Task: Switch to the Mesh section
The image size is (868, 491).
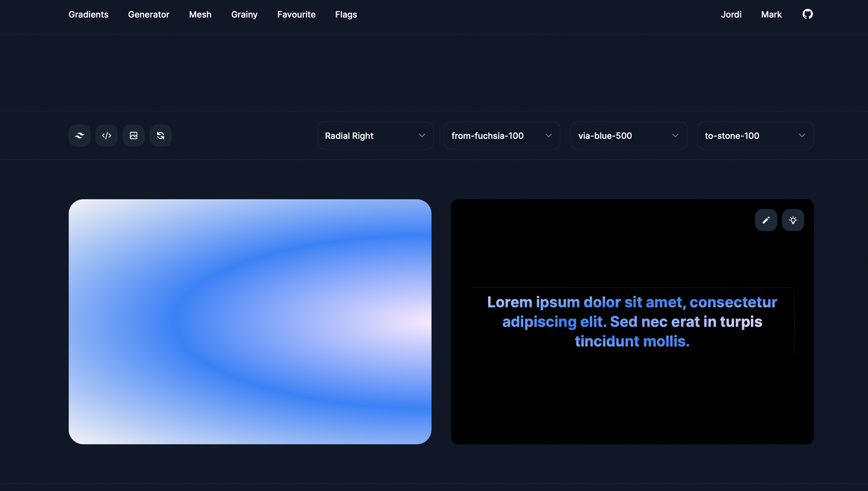Action: [200, 14]
